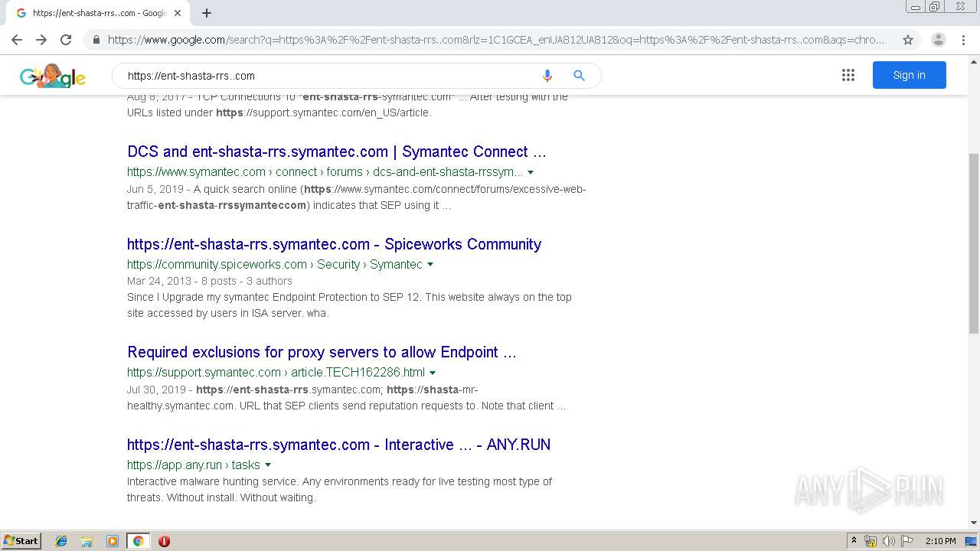Show hidden system tray icons

click(x=854, y=541)
